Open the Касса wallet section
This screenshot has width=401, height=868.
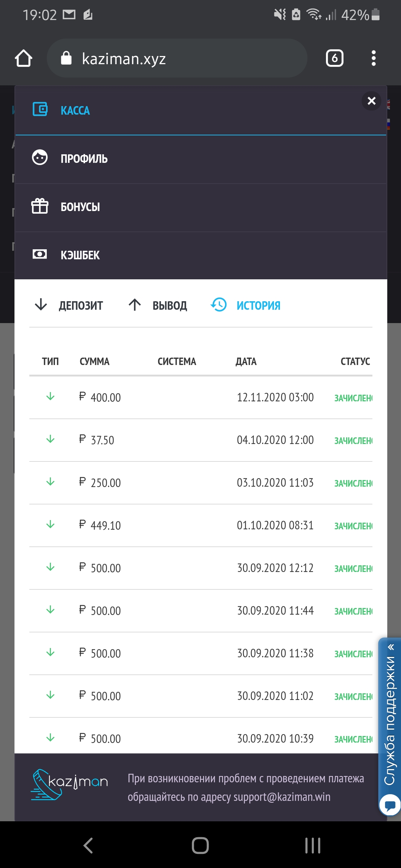[75, 111]
